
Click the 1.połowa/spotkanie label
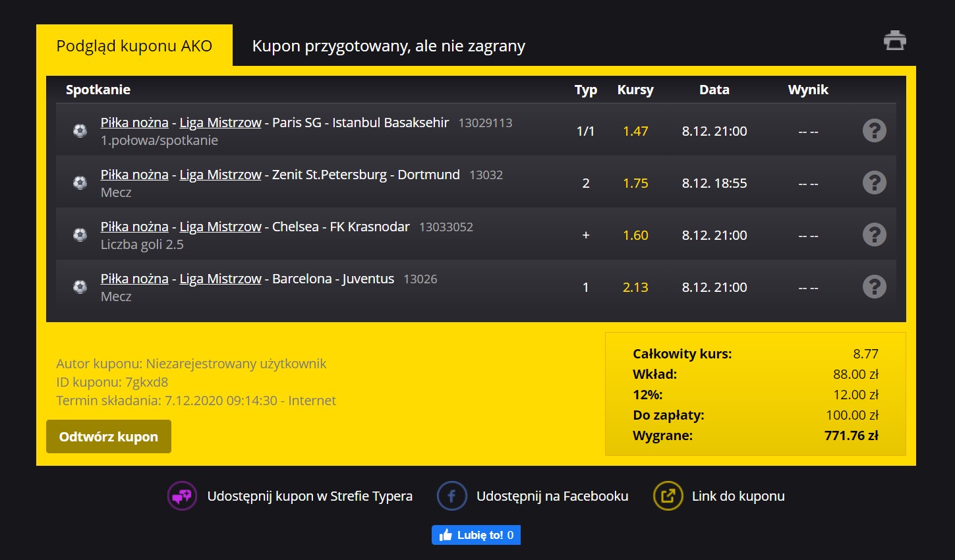tap(159, 140)
